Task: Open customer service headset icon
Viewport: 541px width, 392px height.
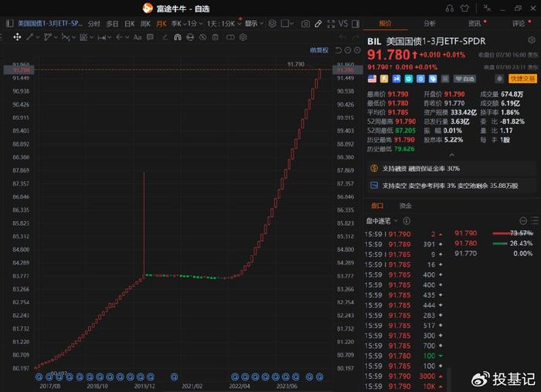Action: (450, 9)
